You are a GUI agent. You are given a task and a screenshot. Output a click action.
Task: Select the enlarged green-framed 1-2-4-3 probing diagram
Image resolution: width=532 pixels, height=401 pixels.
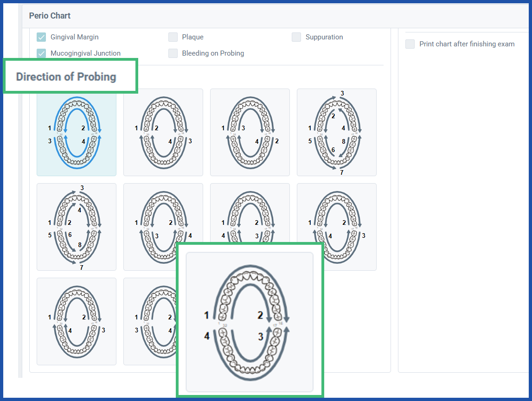pyautogui.click(x=250, y=320)
